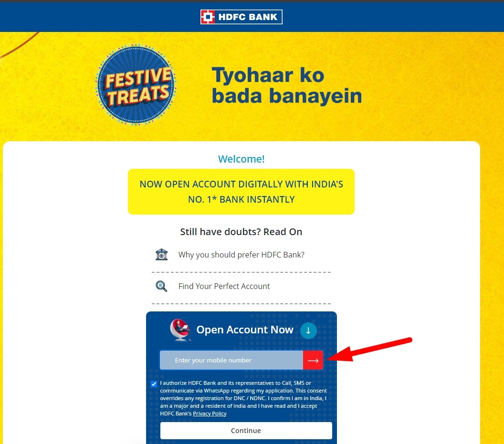Click the magnifying glass account search icon
504x444 pixels.
(161, 286)
